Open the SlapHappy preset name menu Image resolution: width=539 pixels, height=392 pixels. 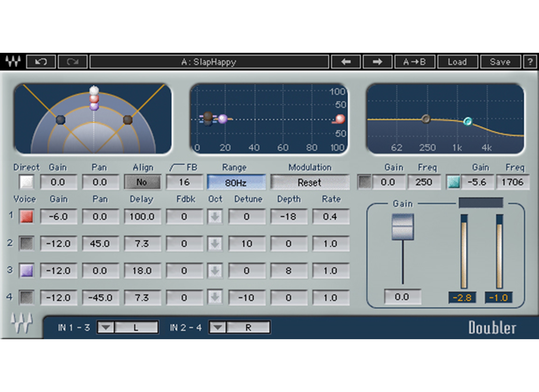[x=209, y=62]
